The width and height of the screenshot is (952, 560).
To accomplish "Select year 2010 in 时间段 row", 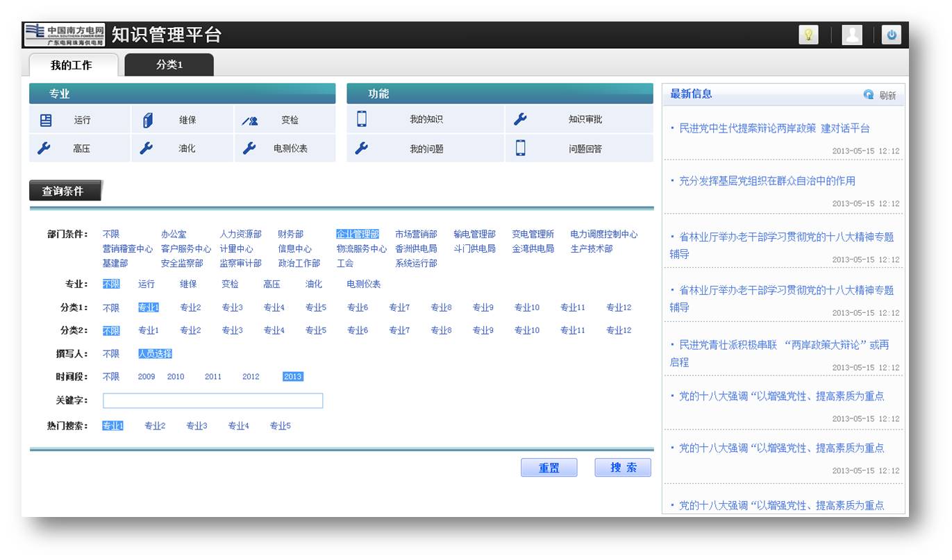I will click(176, 376).
